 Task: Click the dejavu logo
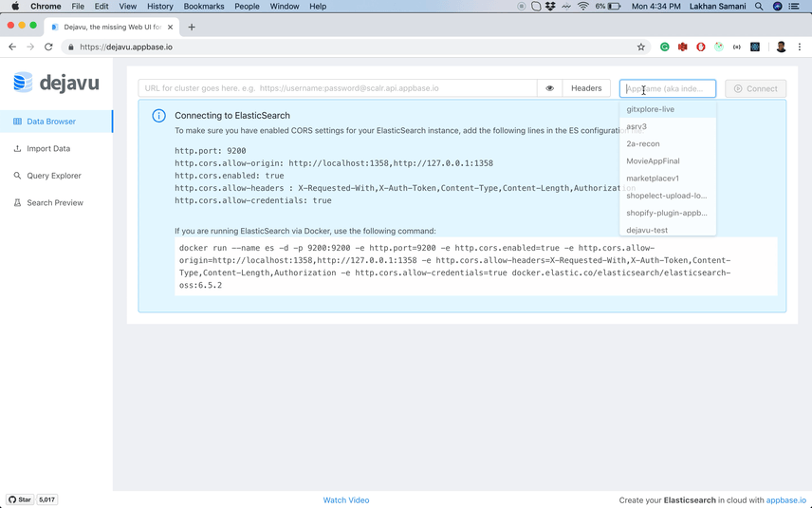coord(56,83)
